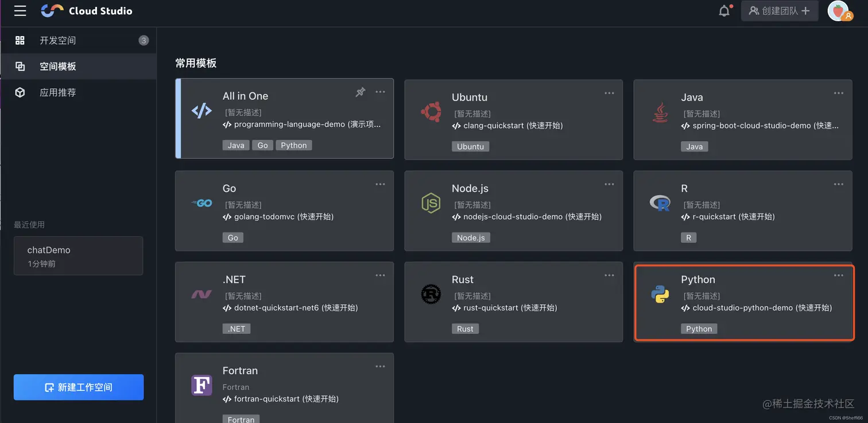The height and width of the screenshot is (423, 868).
Task: Click the Fortran template title
Action: (x=240, y=371)
